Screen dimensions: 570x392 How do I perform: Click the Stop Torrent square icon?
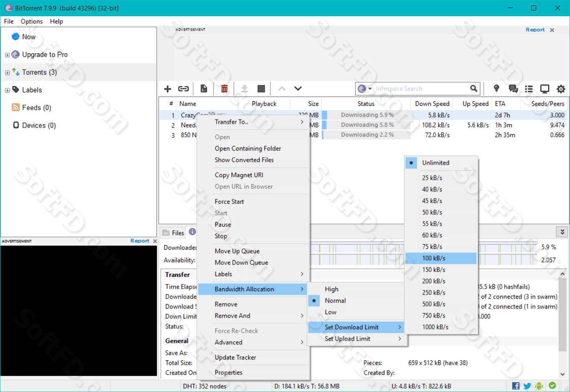(261, 89)
